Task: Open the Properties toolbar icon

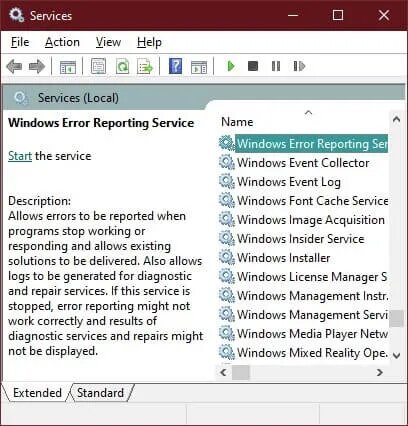Action: pyautogui.click(x=99, y=66)
